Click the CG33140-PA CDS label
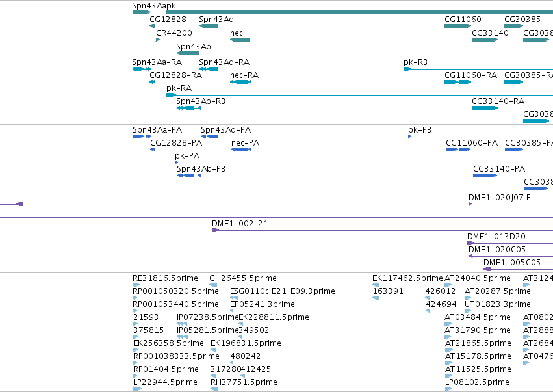Screen dimensions: 553x392 (x=499, y=169)
